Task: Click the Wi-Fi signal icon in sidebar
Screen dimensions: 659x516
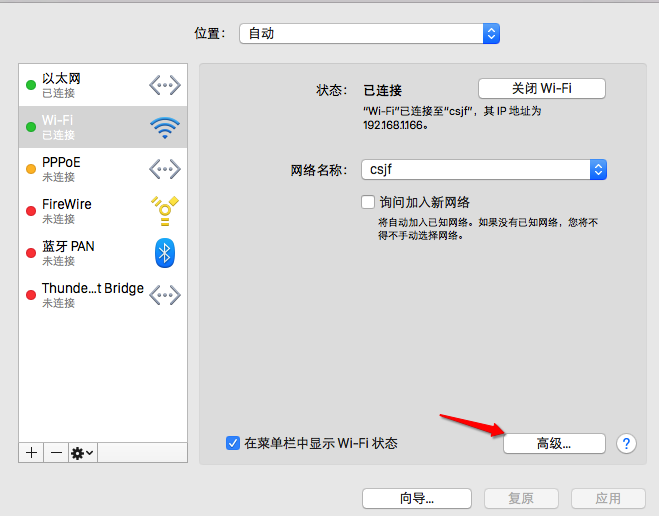Action: [164, 127]
